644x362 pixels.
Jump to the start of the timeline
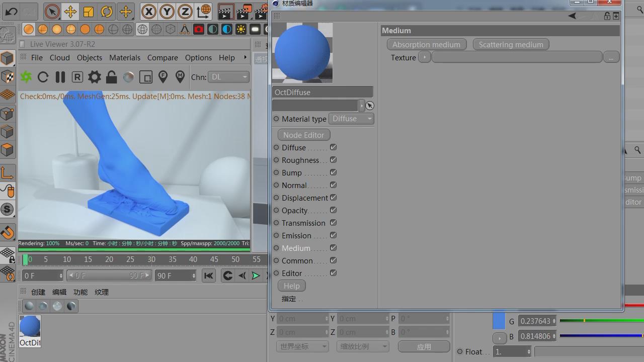pos(209,276)
